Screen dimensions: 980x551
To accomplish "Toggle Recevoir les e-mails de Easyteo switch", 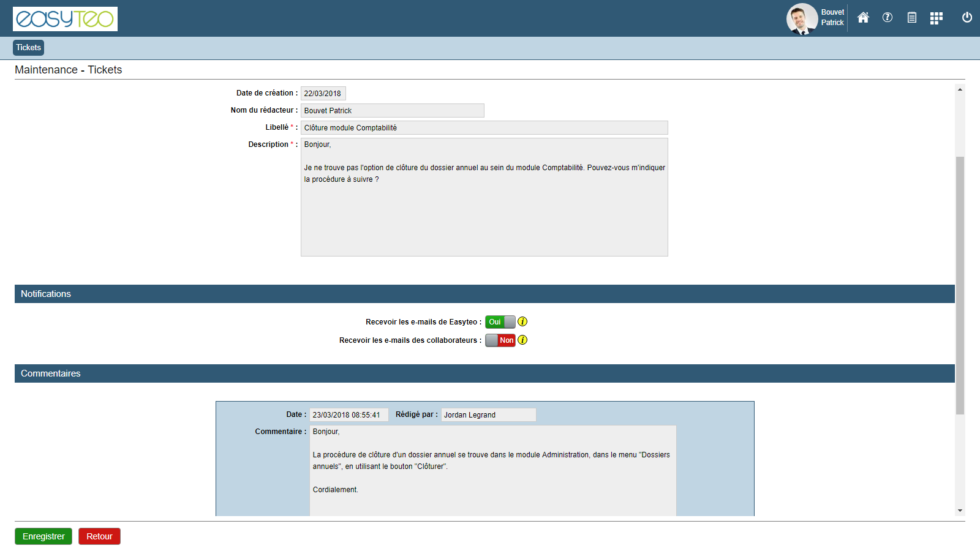I will coord(500,322).
